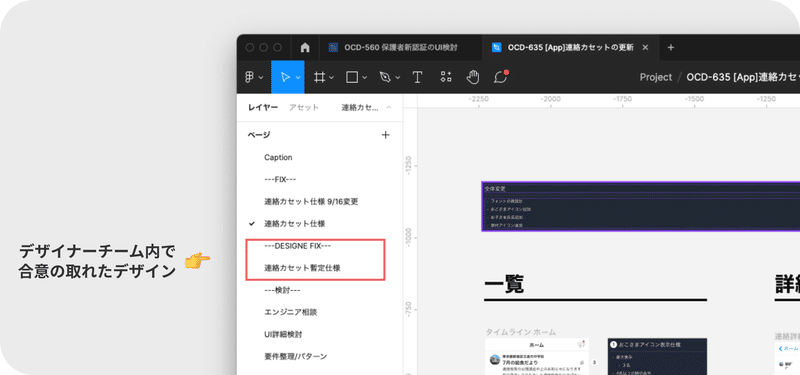Select the ---DESIGNE FIX--- page
Image resolution: width=800 pixels, height=375 pixels.
(x=298, y=246)
